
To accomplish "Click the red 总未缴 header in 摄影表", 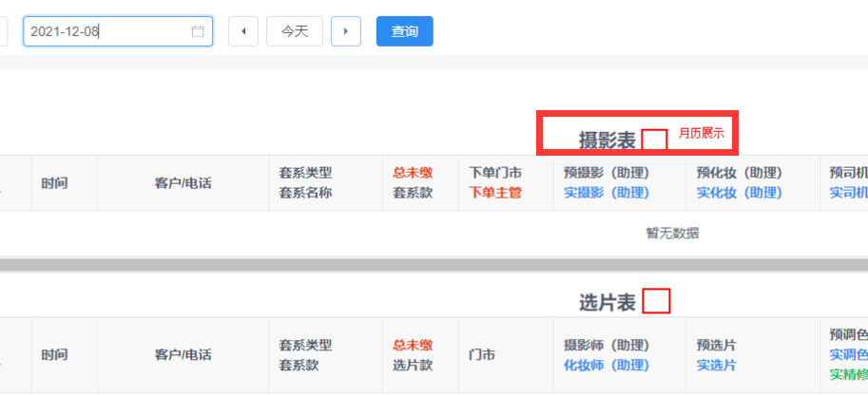I will (x=413, y=173).
